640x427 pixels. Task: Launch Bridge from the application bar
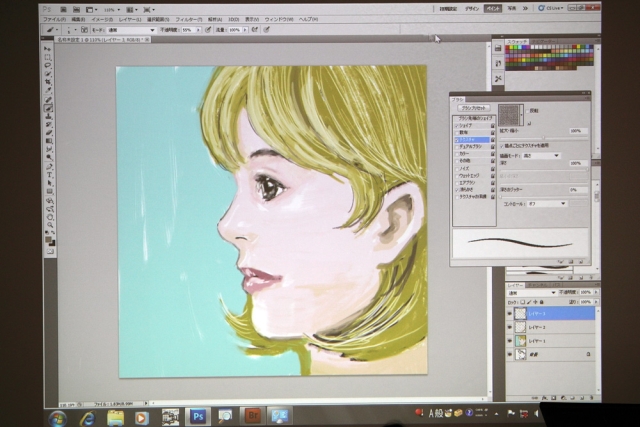click(63, 9)
